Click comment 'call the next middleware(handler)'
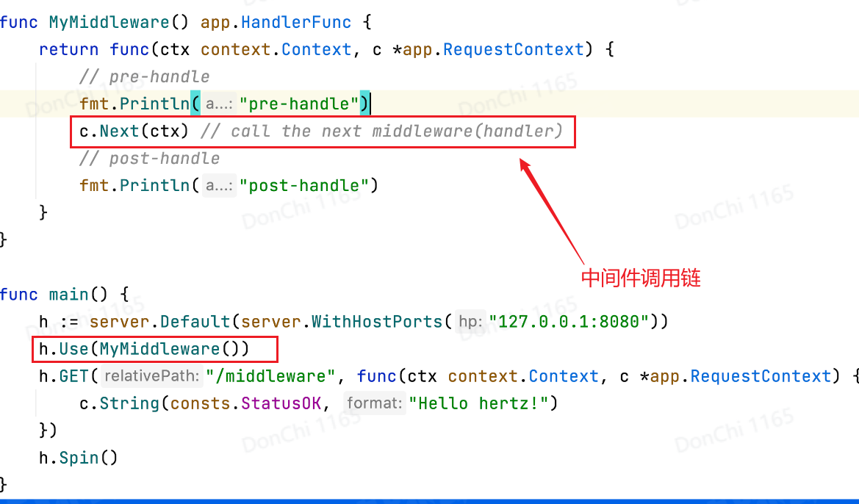The height and width of the screenshot is (504, 859). click(x=382, y=132)
